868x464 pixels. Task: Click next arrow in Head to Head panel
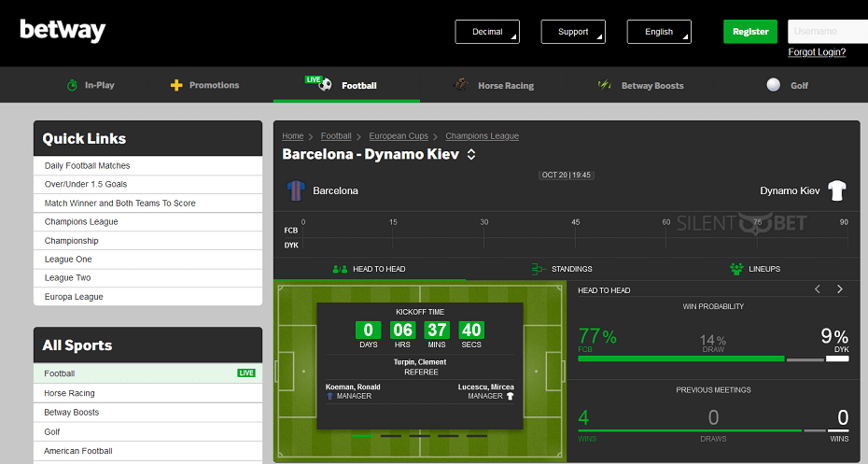click(840, 289)
